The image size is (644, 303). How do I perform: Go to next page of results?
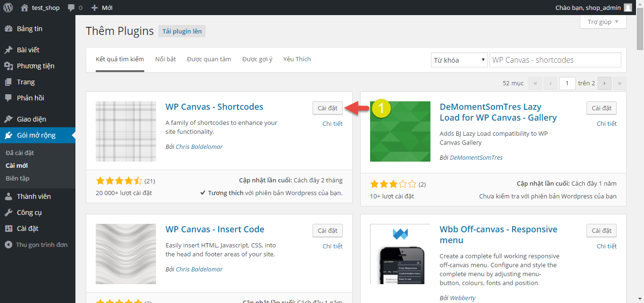pos(604,83)
